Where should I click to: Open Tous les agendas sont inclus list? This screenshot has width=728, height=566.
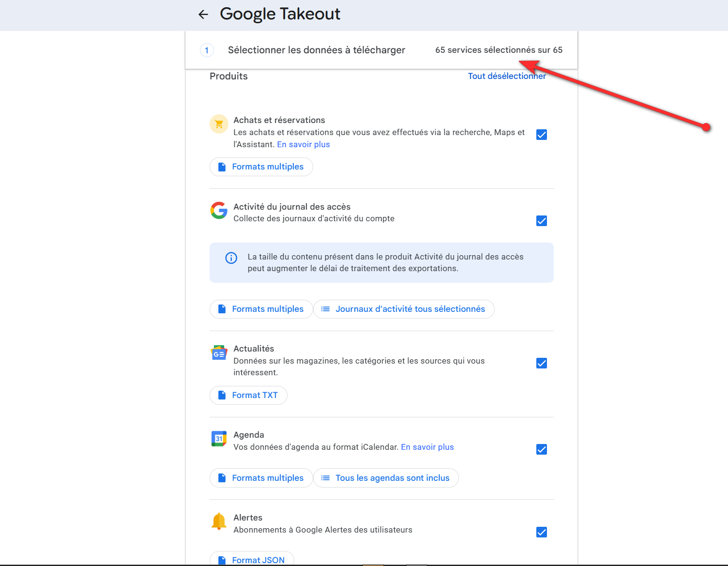[386, 478]
